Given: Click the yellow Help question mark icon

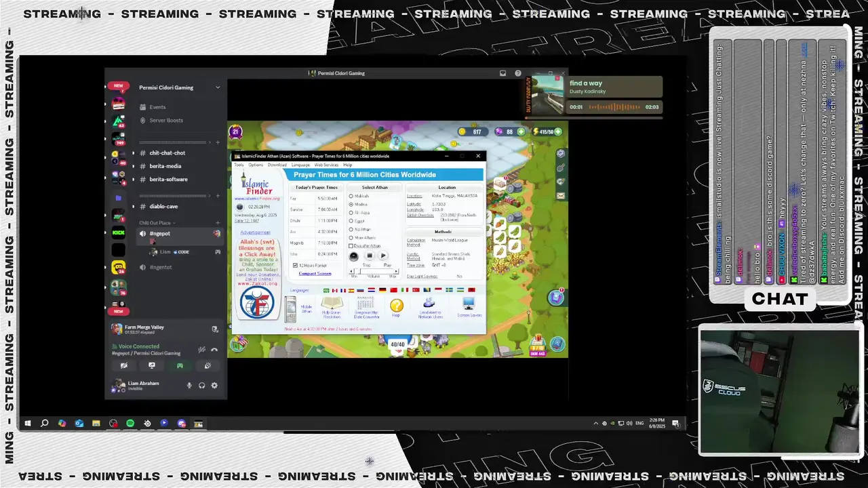Looking at the screenshot, I should [397, 306].
